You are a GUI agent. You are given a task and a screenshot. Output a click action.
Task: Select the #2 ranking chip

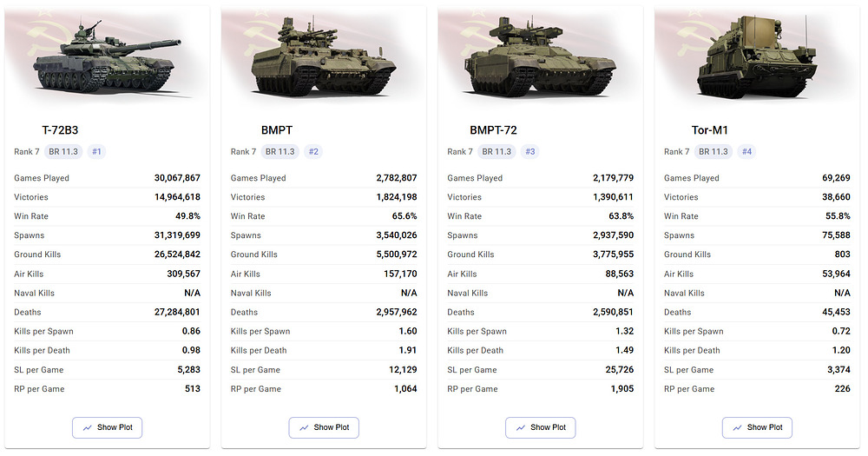click(x=313, y=152)
